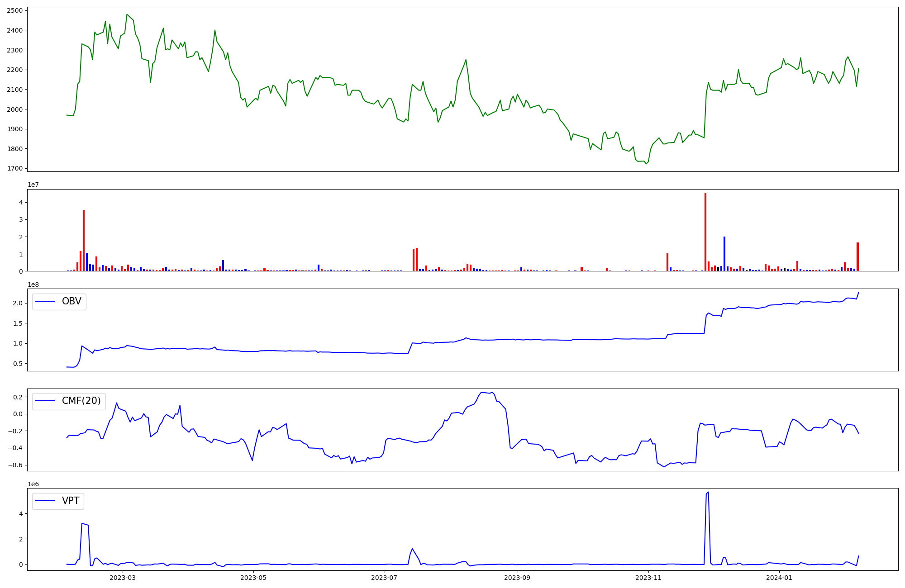The height and width of the screenshot is (588, 905).
Task: Click the February 2023 VPT spike plateau
Action: 85,524
